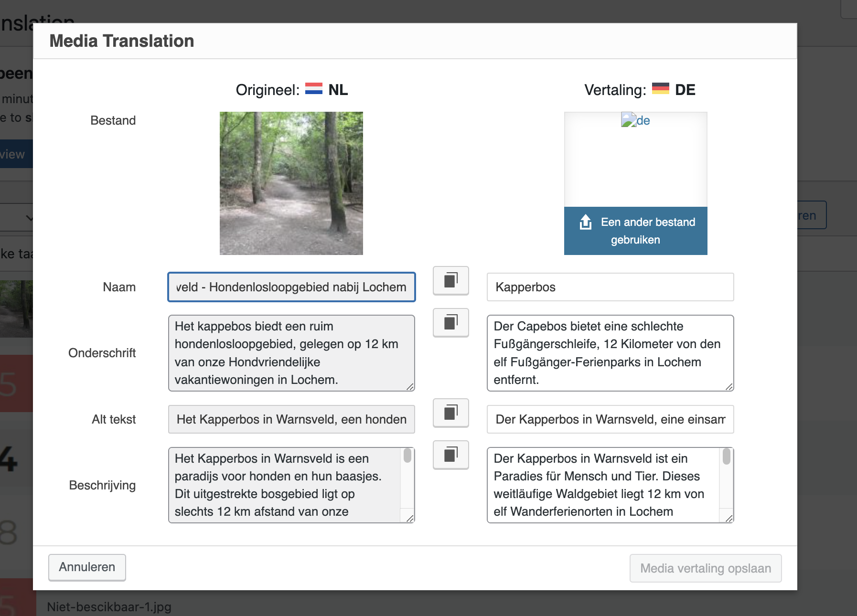The width and height of the screenshot is (857, 616).
Task: Copy the original Onderschrift to the translation
Action: click(x=450, y=322)
